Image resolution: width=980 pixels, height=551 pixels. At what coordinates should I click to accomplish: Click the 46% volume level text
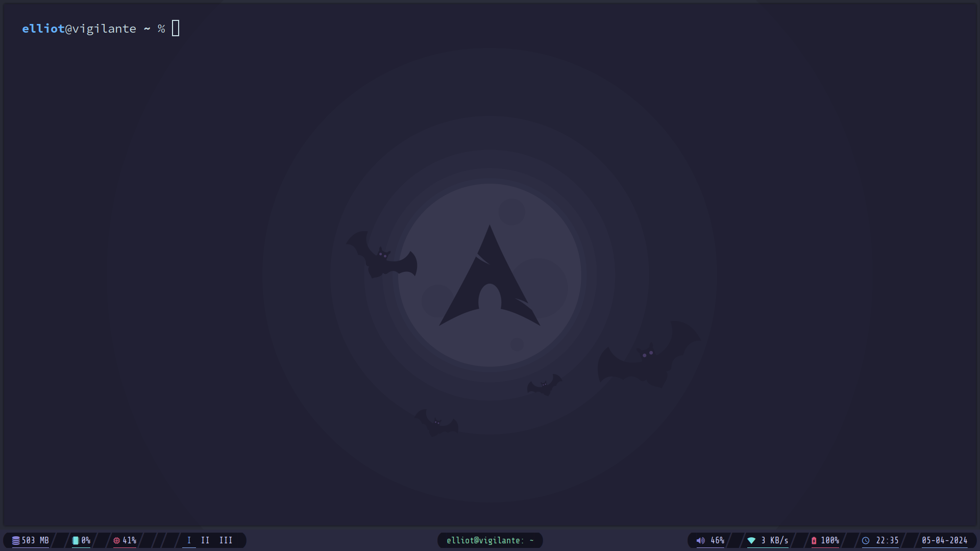[717, 540]
